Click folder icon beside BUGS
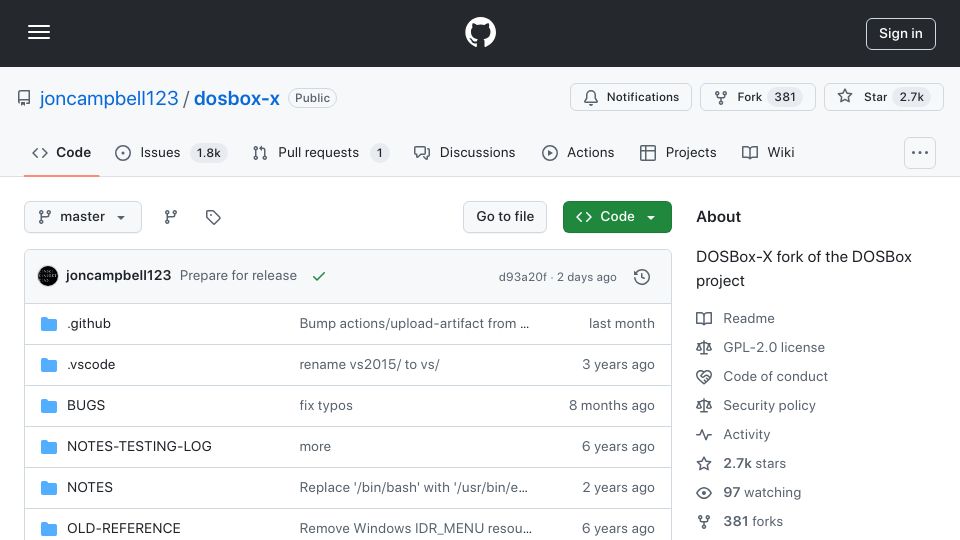The height and width of the screenshot is (540, 960). click(49, 405)
